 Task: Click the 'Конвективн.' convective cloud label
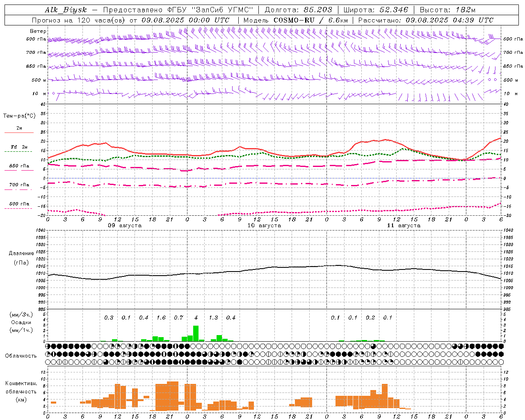click(21, 383)
